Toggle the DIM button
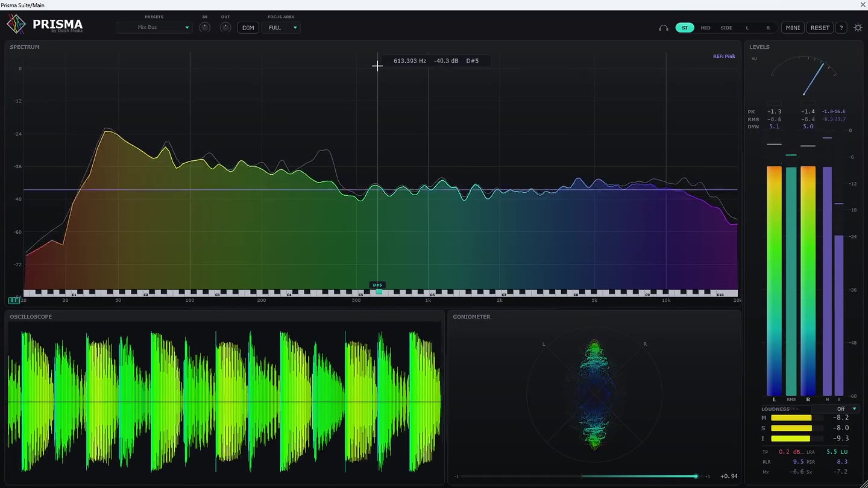This screenshot has width=868, height=488. (x=248, y=28)
